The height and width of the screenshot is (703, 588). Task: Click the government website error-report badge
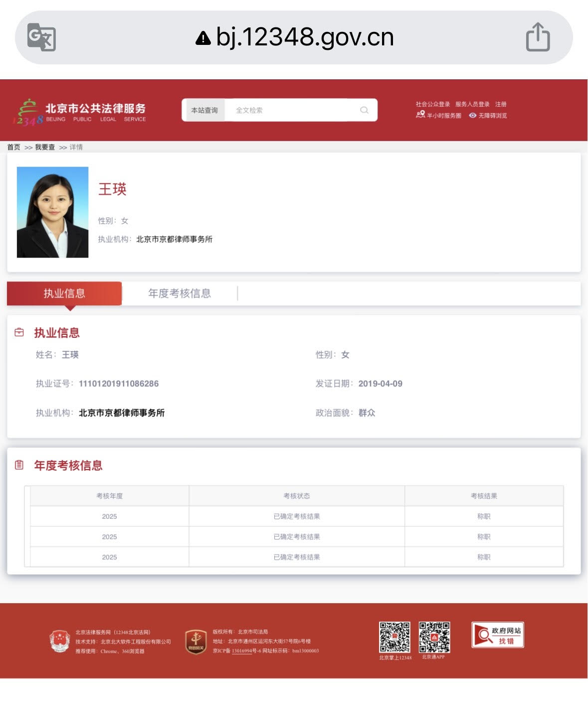tap(497, 635)
